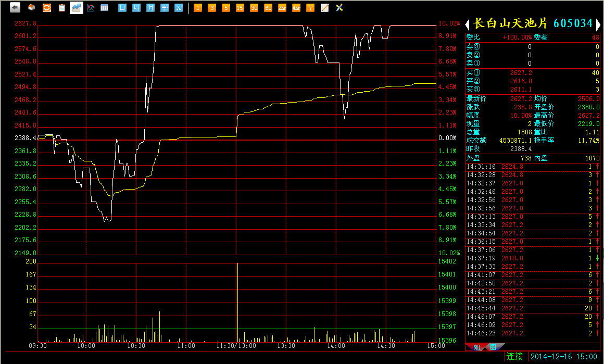
Task: Select the 15-minute period button
Action: tap(240, 8)
